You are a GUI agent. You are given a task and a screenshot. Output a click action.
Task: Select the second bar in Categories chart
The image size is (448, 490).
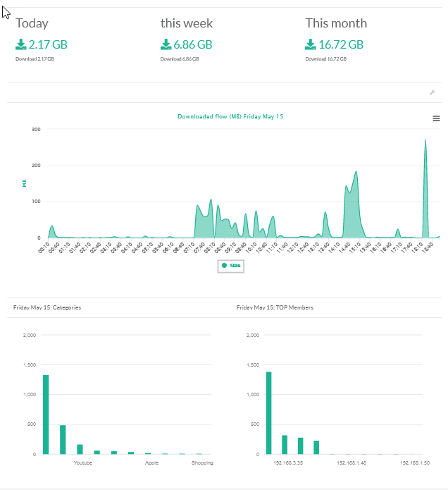point(63,440)
